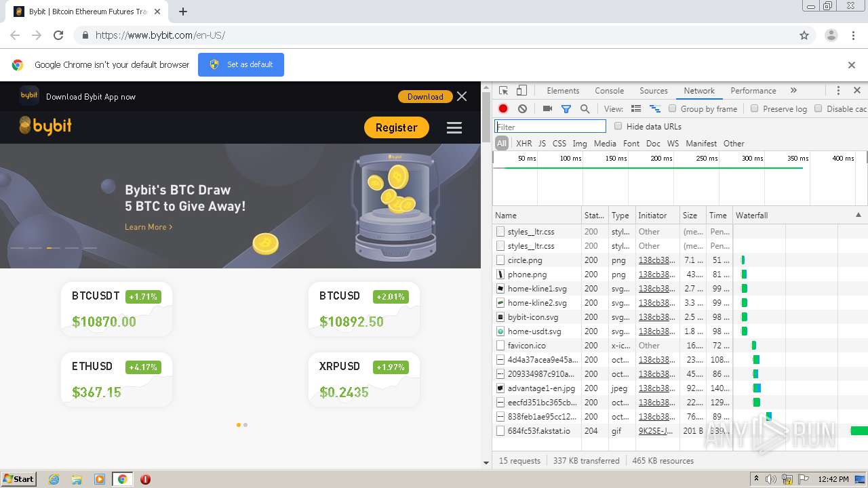Open network search magnifier icon
This screenshot has width=868, height=488.
[585, 108]
